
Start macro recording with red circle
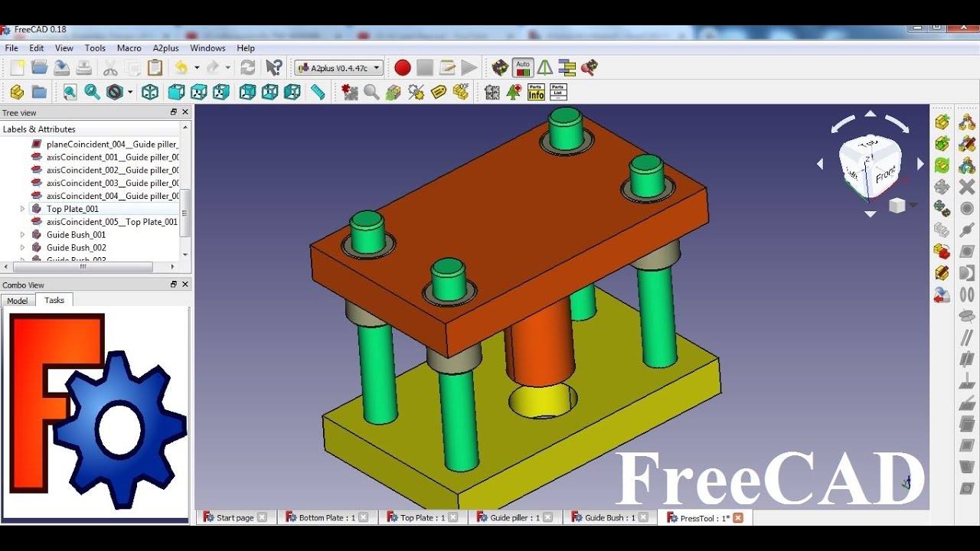(x=403, y=68)
